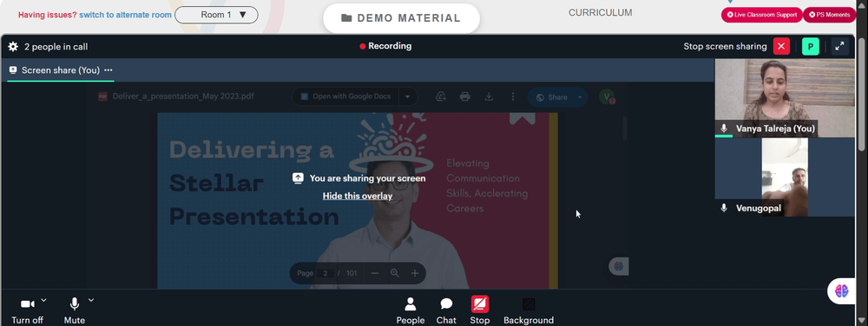Image resolution: width=868 pixels, height=326 pixels.
Task: Open call settings gear icon
Action: pos(13,47)
